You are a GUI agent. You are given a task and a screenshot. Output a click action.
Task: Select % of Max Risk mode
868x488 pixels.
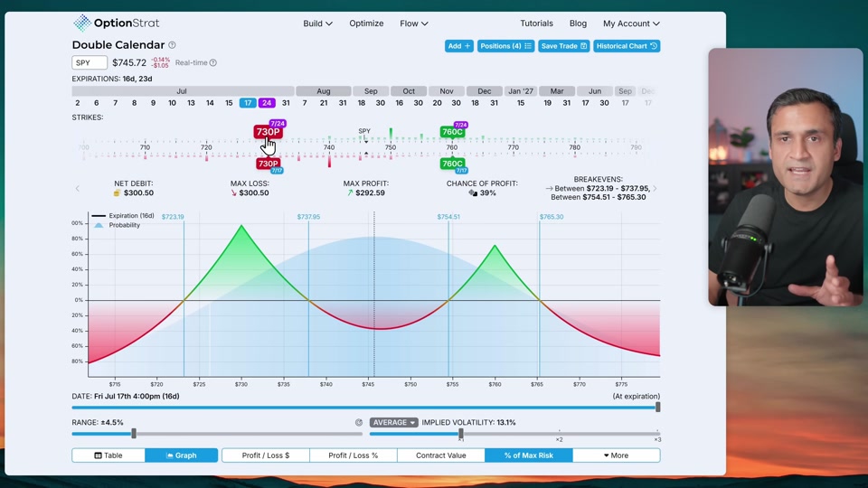coord(529,455)
